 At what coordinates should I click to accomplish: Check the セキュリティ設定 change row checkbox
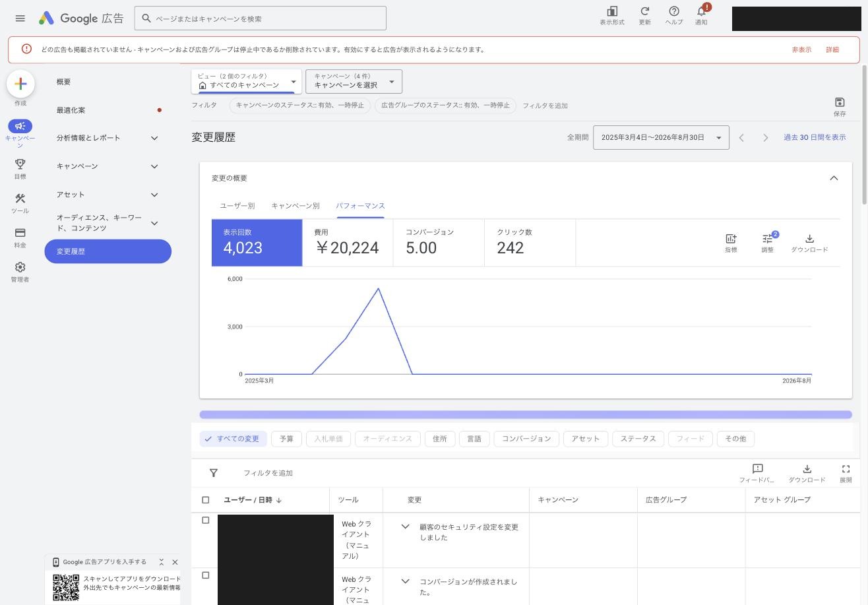pos(206,521)
